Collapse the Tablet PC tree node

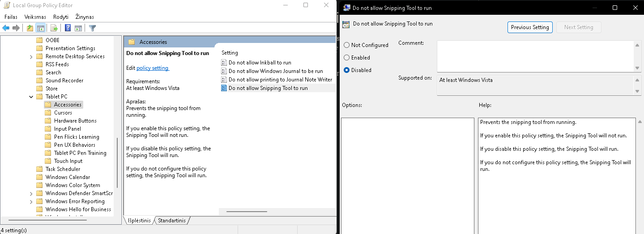click(31, 97)
